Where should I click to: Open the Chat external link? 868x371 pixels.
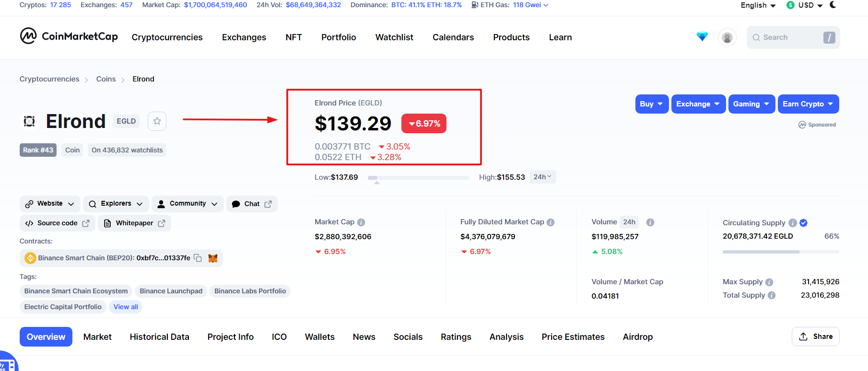pyautogui.click(x=252, y=204)
